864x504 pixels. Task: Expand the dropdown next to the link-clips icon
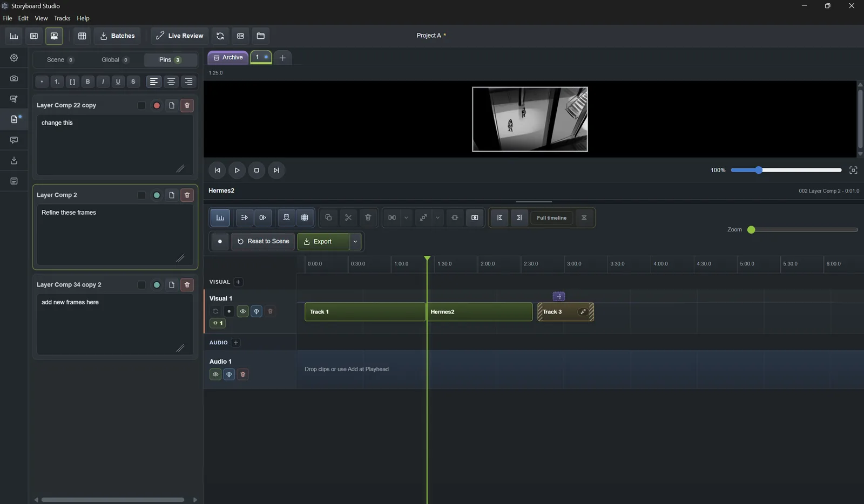pyautogui.click(x=406, y=217)
